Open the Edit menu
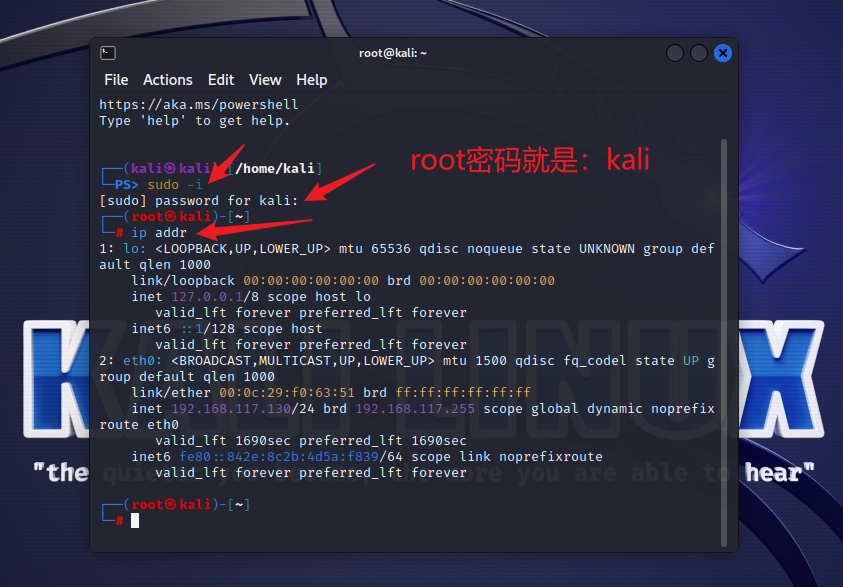Image resolution: width=843 pixels, height=587 pixels. point(221,80)
